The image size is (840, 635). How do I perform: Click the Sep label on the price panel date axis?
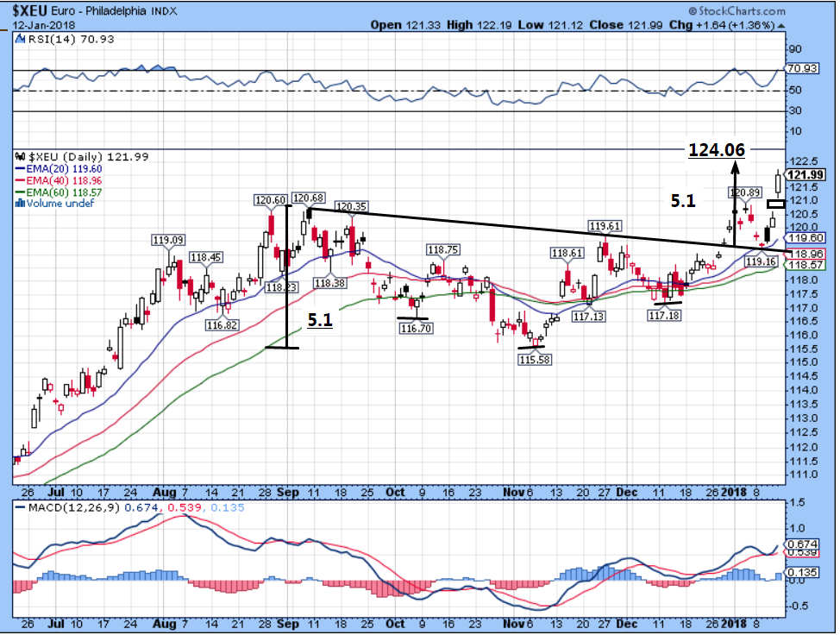288,492
